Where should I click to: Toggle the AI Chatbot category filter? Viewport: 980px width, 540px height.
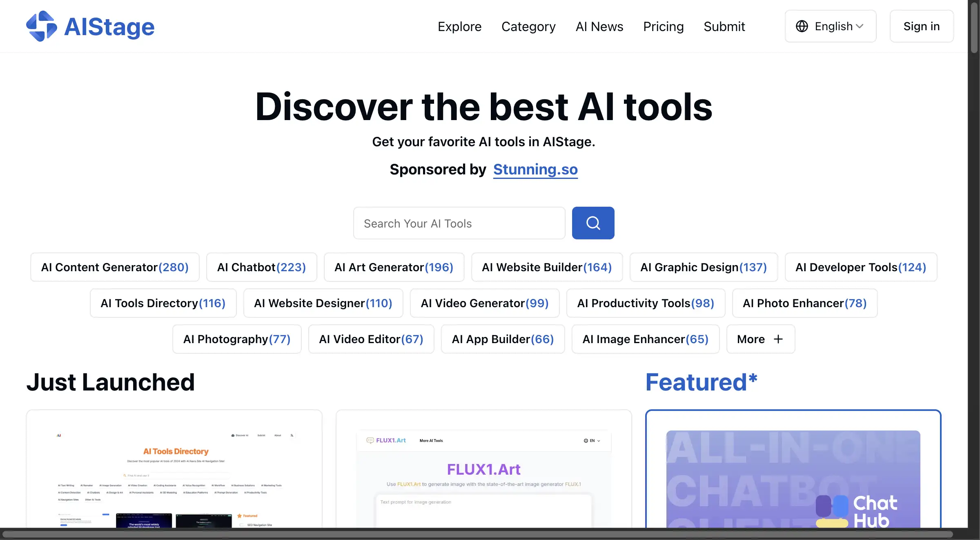coord(262,267)
